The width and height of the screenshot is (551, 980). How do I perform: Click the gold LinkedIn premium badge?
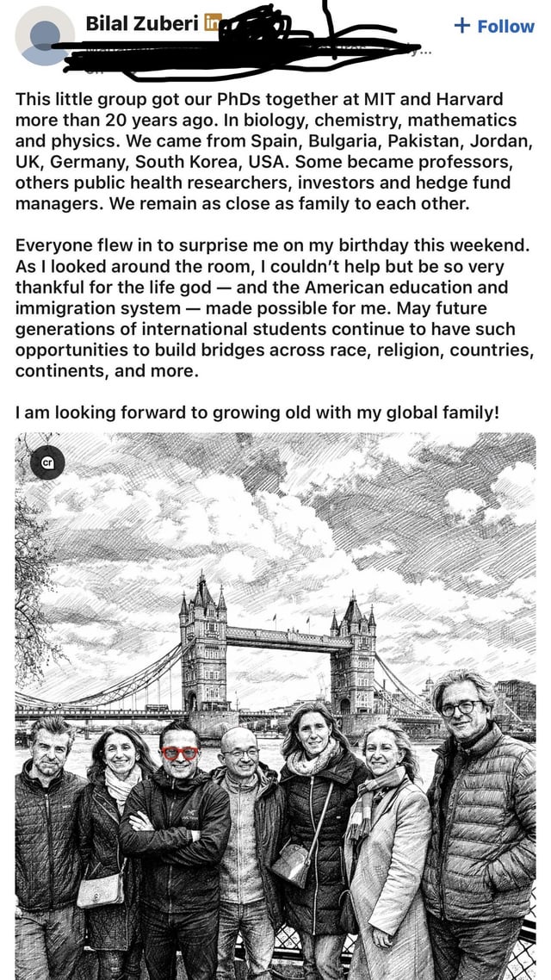tap(213, 23)
